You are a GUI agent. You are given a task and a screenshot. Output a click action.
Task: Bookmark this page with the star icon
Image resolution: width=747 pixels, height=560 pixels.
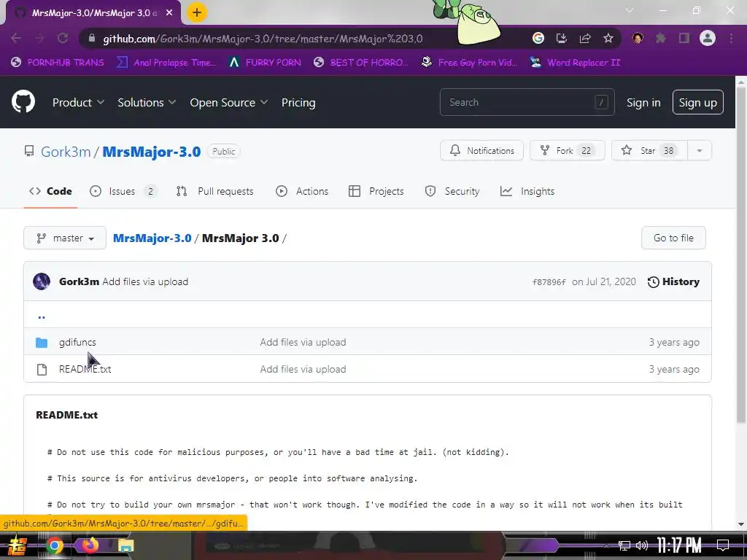[608, 38]
